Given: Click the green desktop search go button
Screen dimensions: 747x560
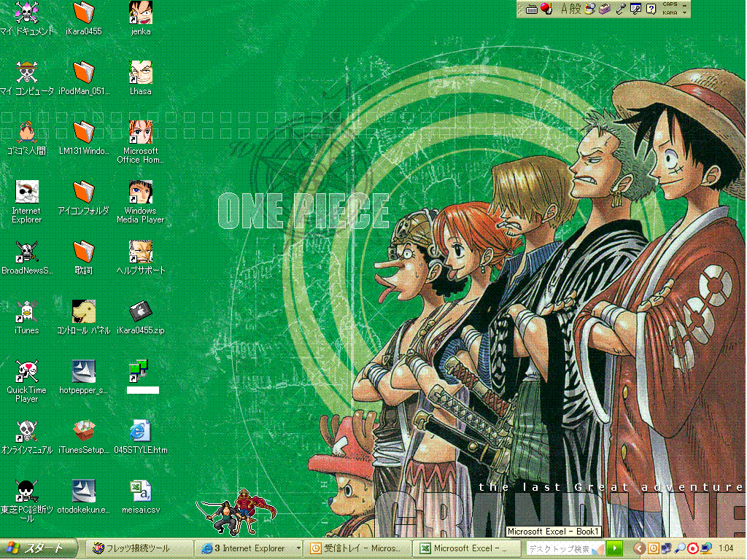Looking at the screenshot, I should (615, 548).
